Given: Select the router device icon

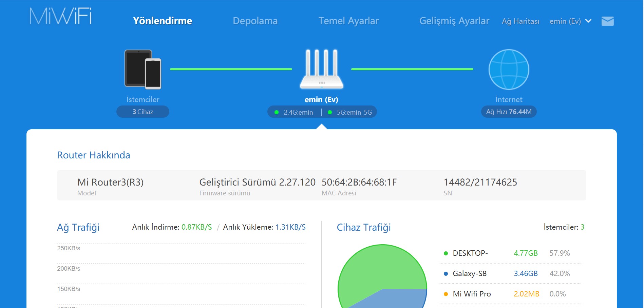Looking at the screenshot, I should click(x=322, y=69).
